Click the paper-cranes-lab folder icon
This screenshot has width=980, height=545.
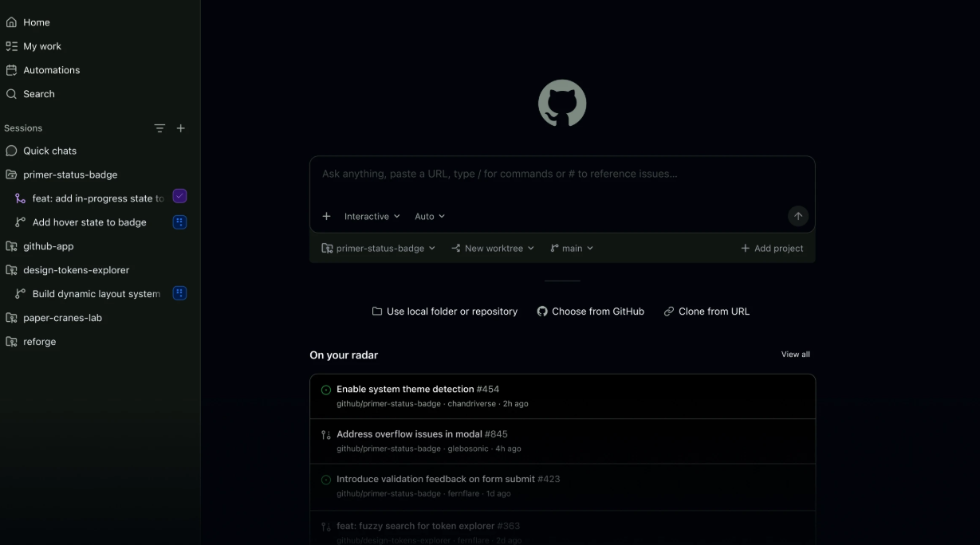pos(11,318)
